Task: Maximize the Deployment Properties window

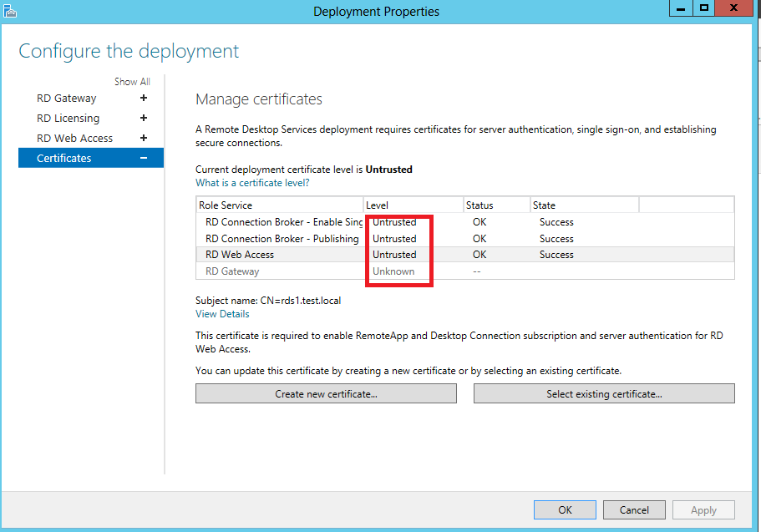Action: point(704,8)
